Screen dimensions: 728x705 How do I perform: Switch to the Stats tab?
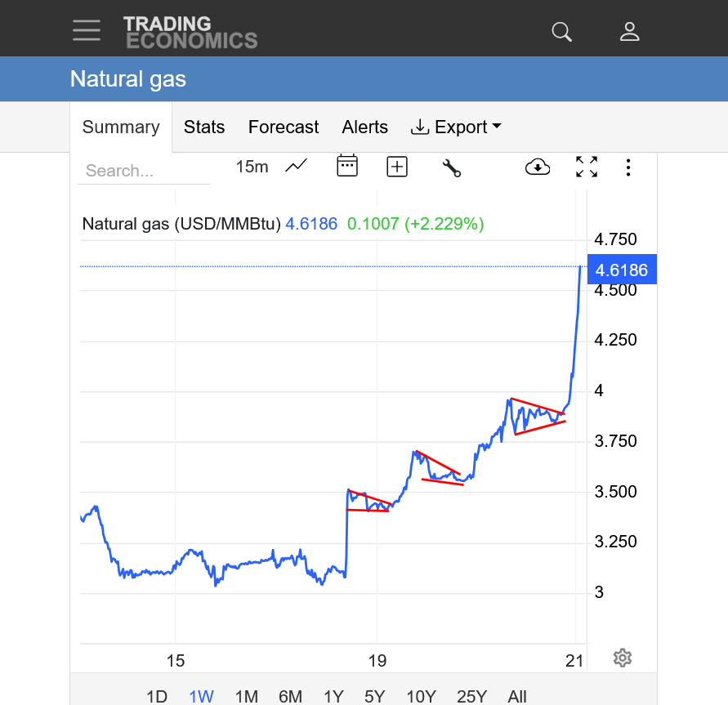click(x=204, y=127)
